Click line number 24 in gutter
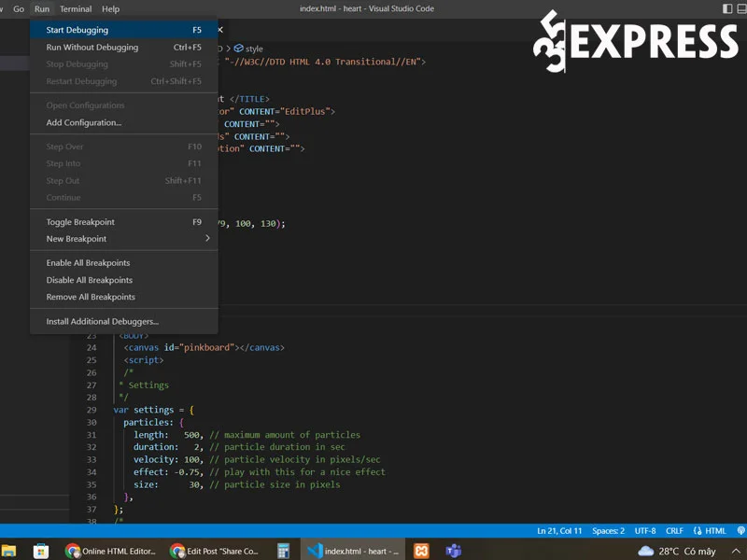The height and width of the screenshot is (560, 747). tap(92, 347)
